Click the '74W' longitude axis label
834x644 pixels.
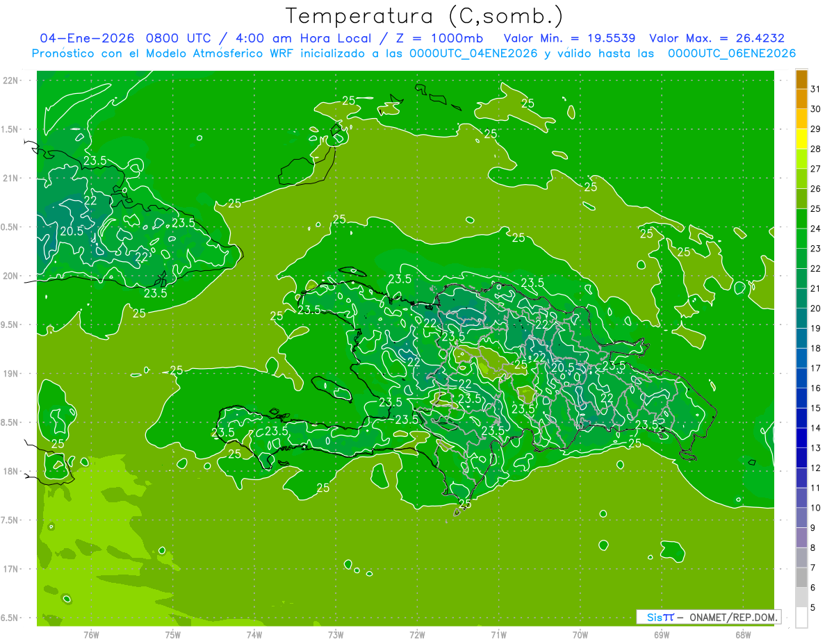point(254,634)
